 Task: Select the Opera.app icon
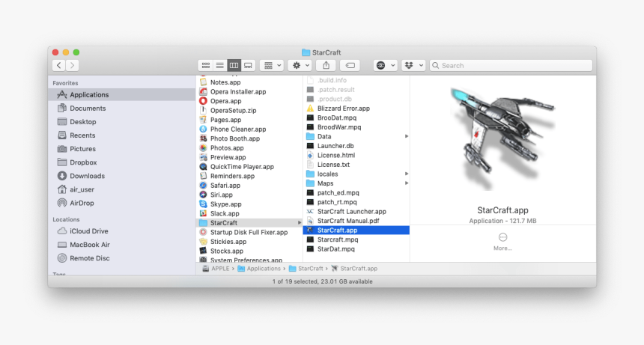203,101
